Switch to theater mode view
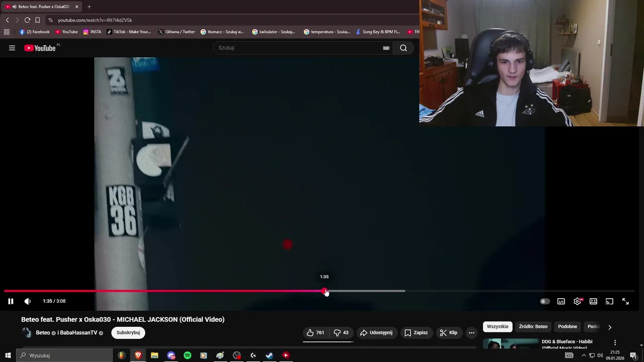The height and width of the screenshot is (362, 644). point(593,301)
